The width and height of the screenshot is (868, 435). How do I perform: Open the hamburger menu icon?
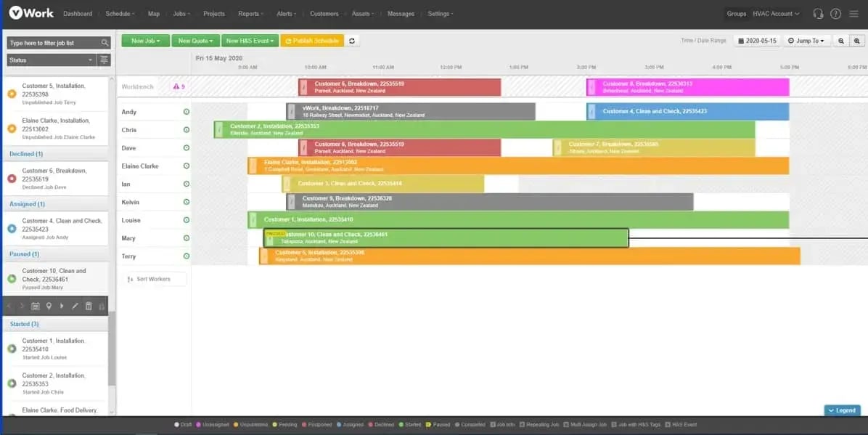pos(853,14)
